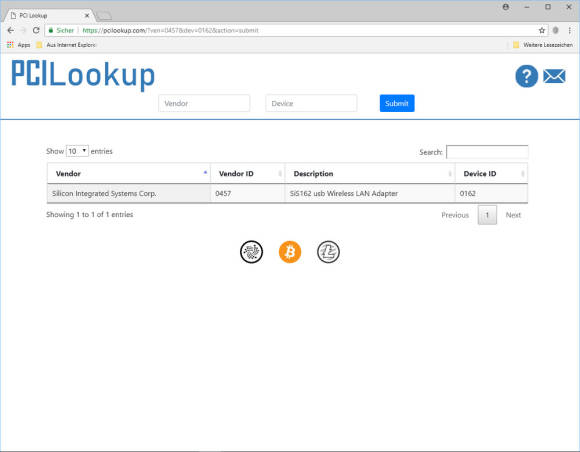This screenshot has height=452, width=580.
Task: Click into the table Search box
Action: coord(487,152)
